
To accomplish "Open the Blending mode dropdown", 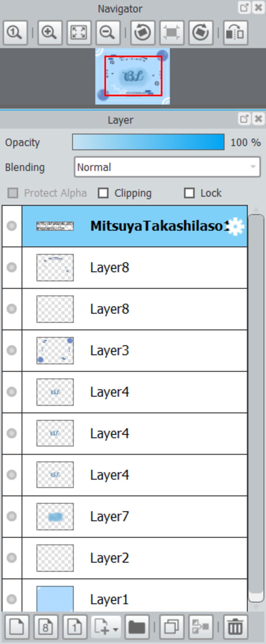I will (x=167, y=167).
